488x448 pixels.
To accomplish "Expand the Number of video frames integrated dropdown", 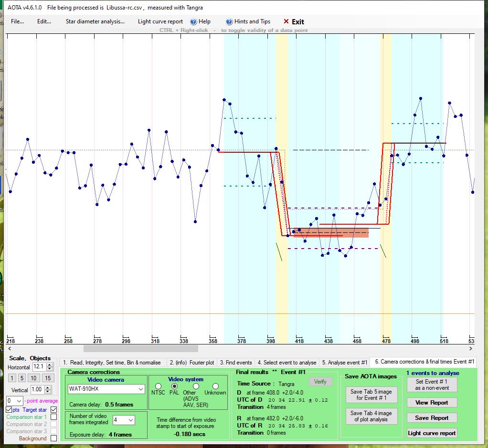I will [124, 420].
